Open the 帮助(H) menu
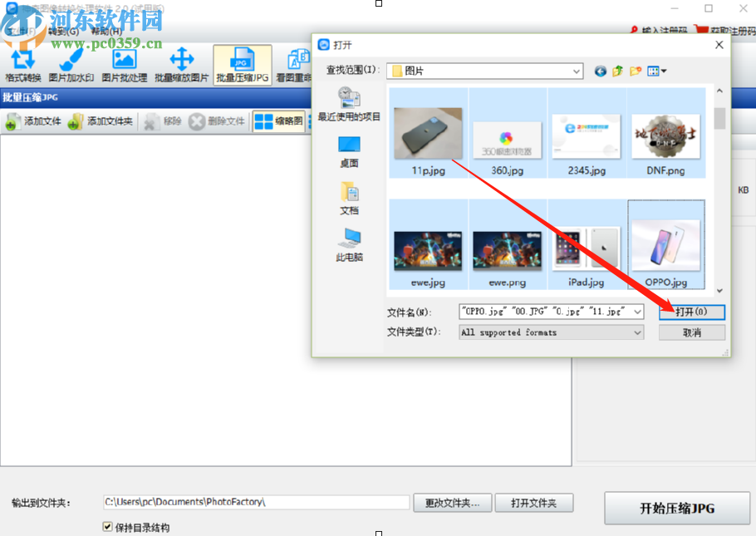The height and width of the screenshot is (536, 756). (106, 32)
